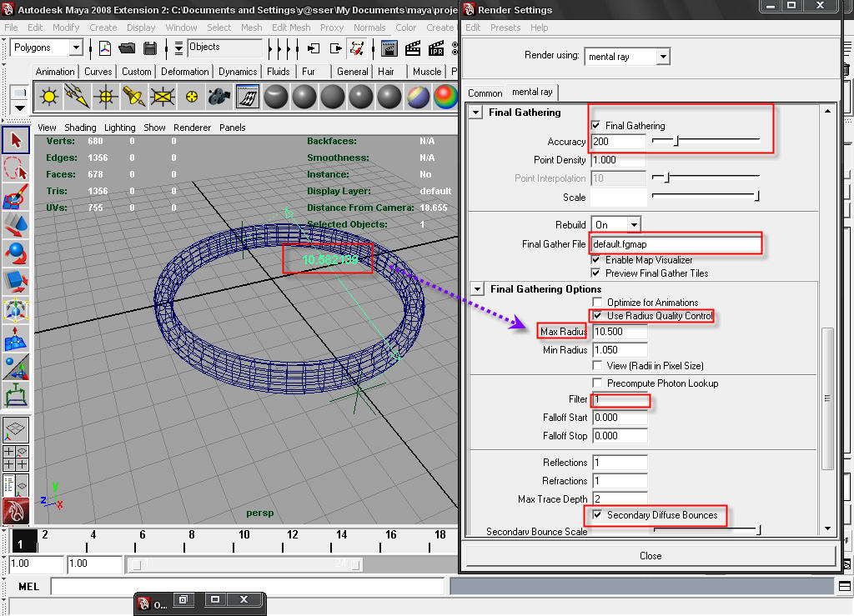The height and width of the screenshot is (616, 854).
Task: Click the playback range slider bar
Action: tap(245, 564)
